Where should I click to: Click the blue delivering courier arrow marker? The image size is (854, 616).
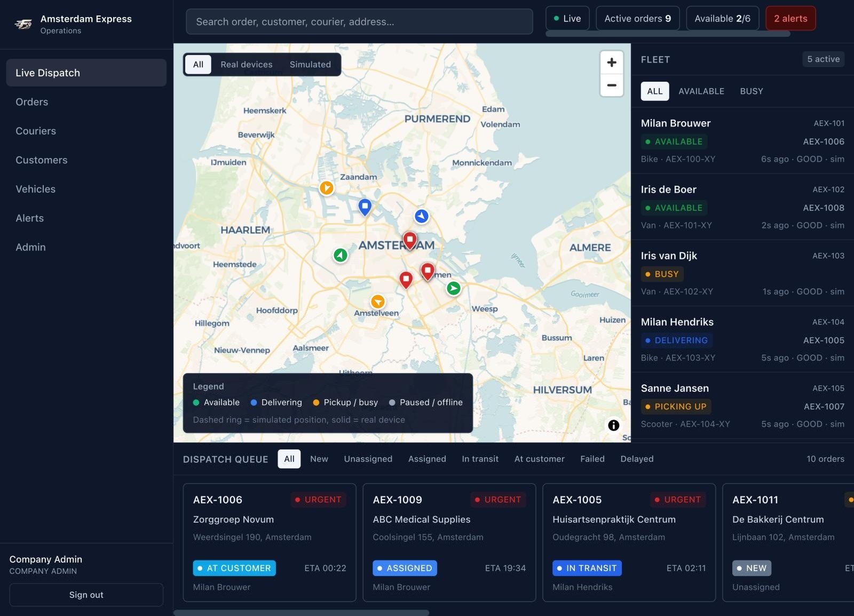422,216
